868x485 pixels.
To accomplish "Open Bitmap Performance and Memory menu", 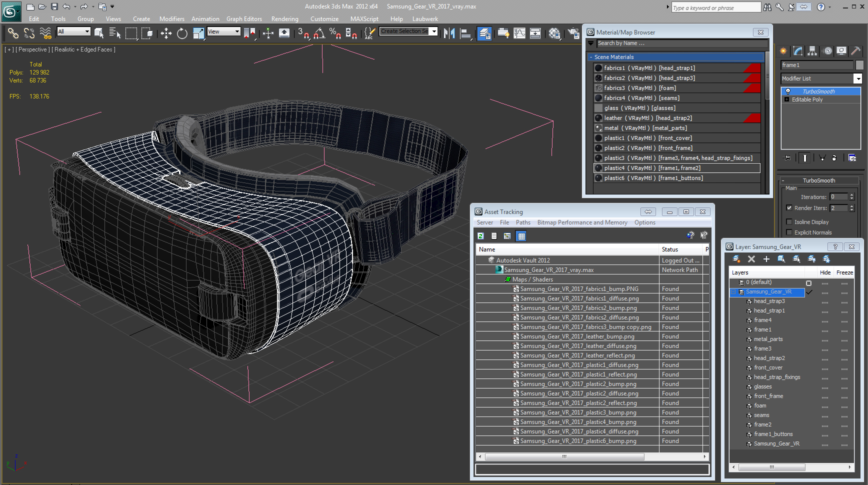I will (582, 222).
